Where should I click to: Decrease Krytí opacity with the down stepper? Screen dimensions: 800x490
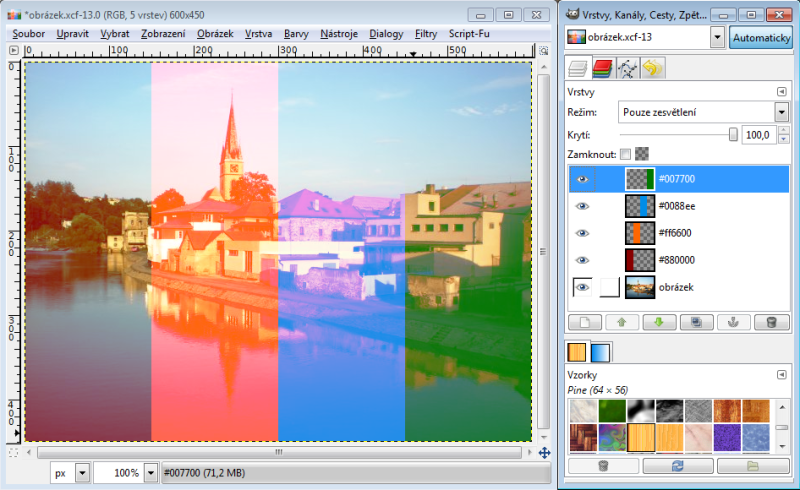point(784,139)
